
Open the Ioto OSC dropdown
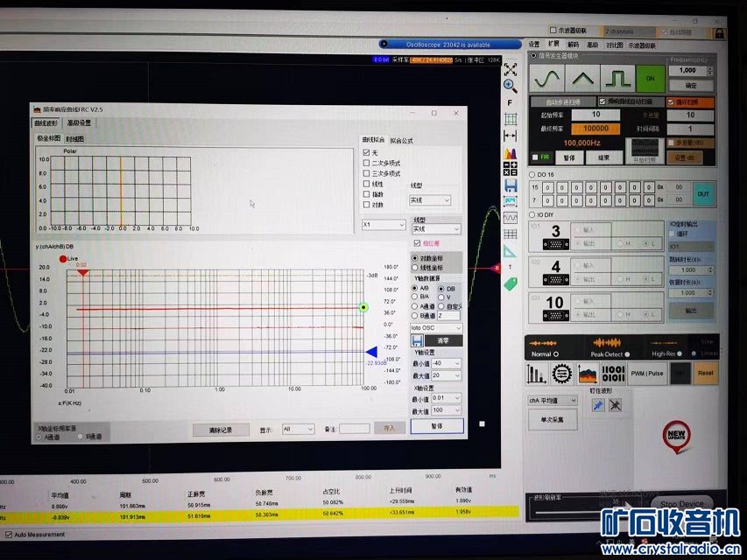(x=436, y=327)
